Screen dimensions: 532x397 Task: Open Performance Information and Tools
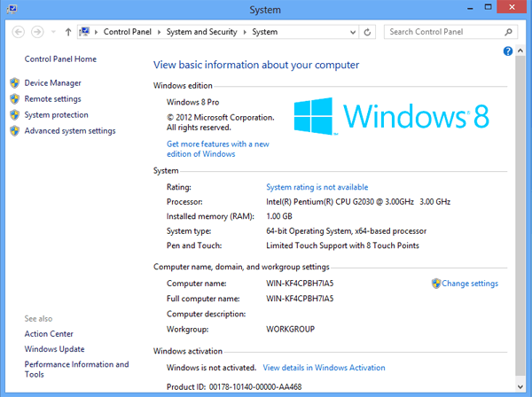tap(76, 370)
